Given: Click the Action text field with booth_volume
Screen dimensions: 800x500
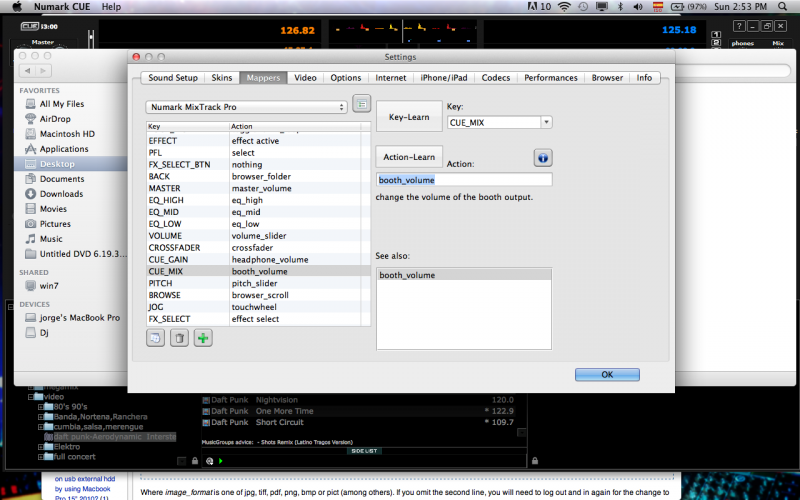Looking at the screenshot, I should (x=464, y=180).
